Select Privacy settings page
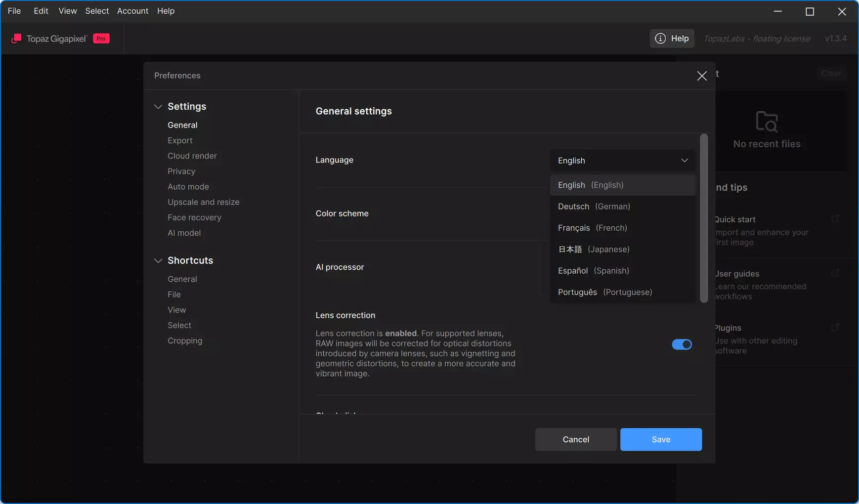Image resolution: width=859 pixels, height=504 pixels. [181, 171]
